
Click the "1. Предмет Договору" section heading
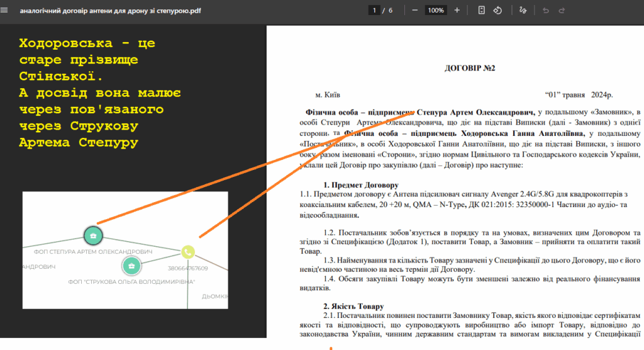(361, 185)
